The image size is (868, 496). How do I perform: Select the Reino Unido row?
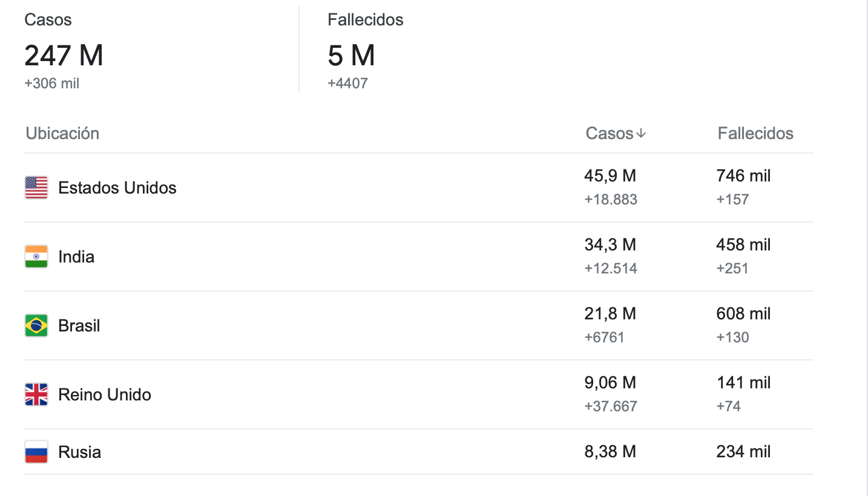click(419, 394)
